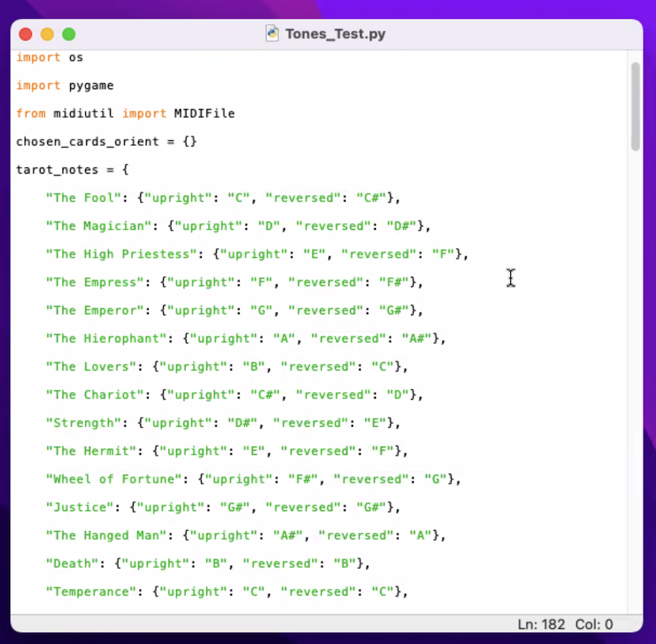The image size is (656, 644).
Task: Click the "F#" reversed value for The Empress
Action: [393, 282]
